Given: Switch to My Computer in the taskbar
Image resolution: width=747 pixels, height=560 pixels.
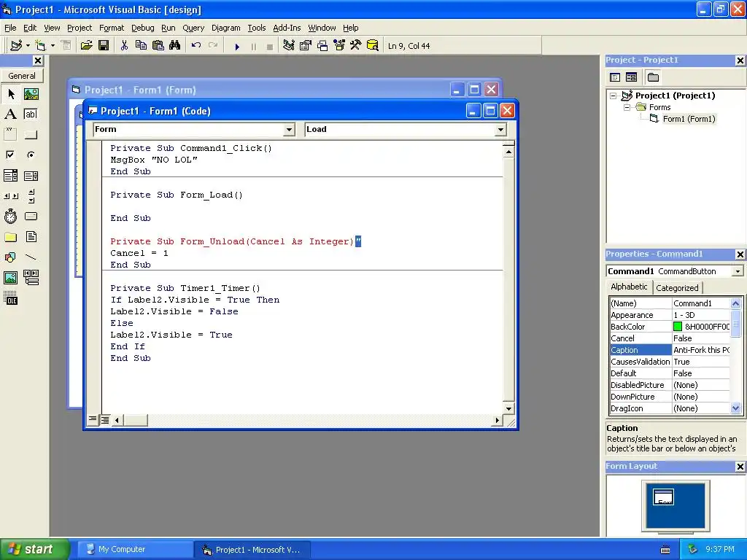Looking at the screenshot, I should (x=135, y=550).
